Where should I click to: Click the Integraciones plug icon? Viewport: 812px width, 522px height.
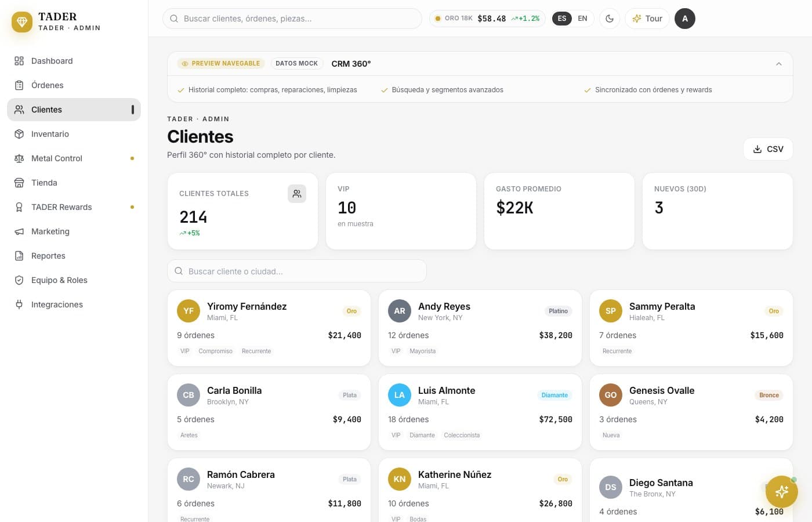pyautogui.click(x=19, y=304)
